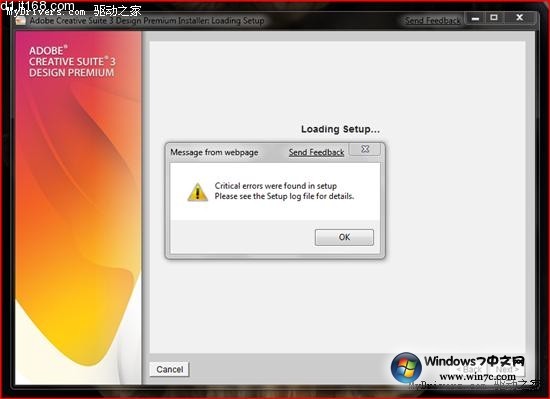Select 'Critical errors were found in setup' text
Screen dimensions: 550x399
point(276,186)
